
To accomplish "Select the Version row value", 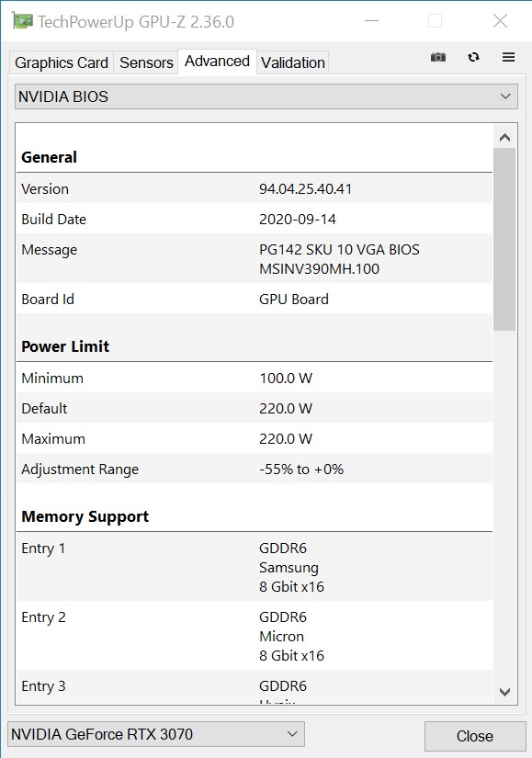I will coord(305,189).
